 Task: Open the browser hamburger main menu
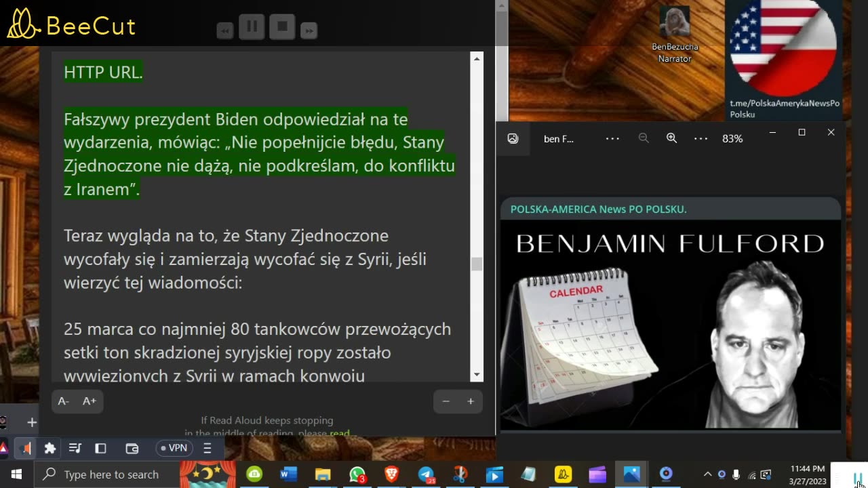pyautogui.click(x=208, y=448)
